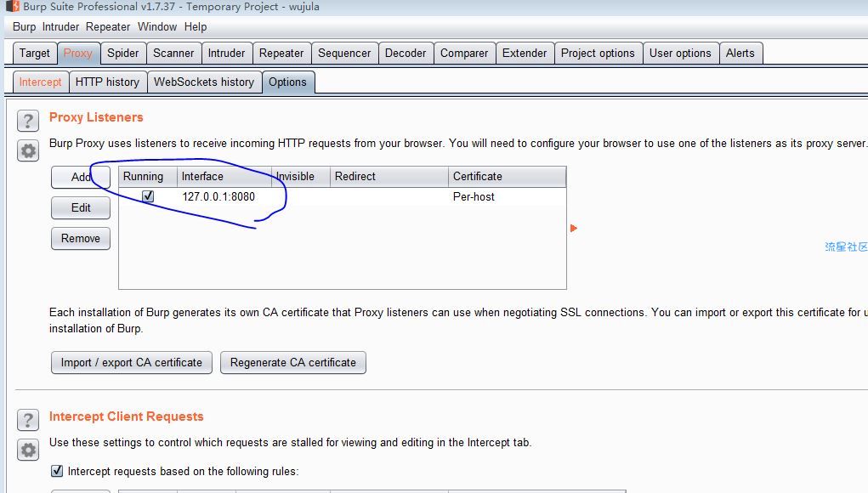The image size is (868, 493).
Task: Open the Intercept sub-tab
Action: (41, 82)
